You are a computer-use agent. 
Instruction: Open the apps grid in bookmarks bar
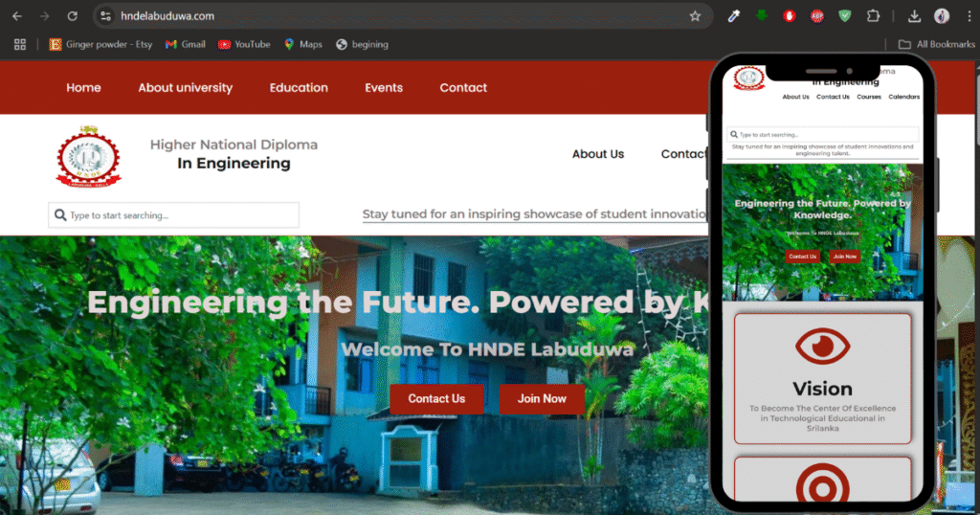(20, 44)
